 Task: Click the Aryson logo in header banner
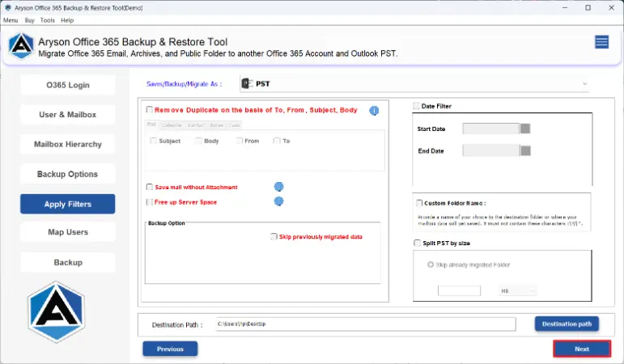pos(21,46)
